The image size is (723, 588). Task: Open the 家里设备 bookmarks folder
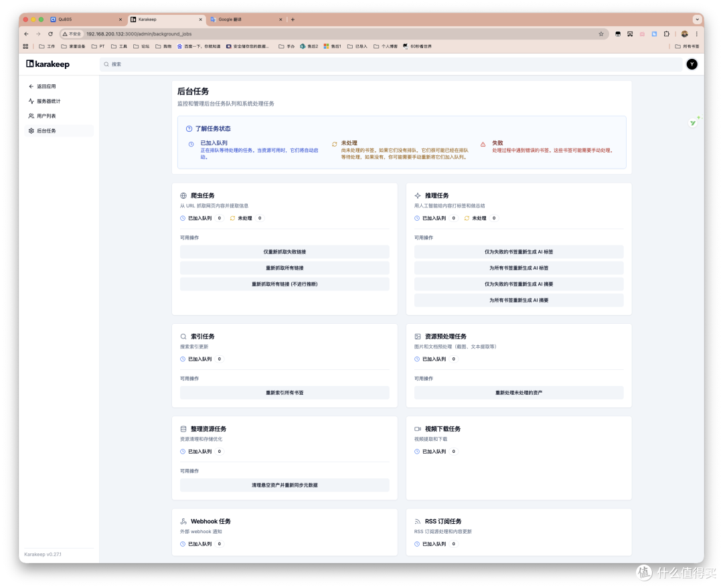[74, 46]
